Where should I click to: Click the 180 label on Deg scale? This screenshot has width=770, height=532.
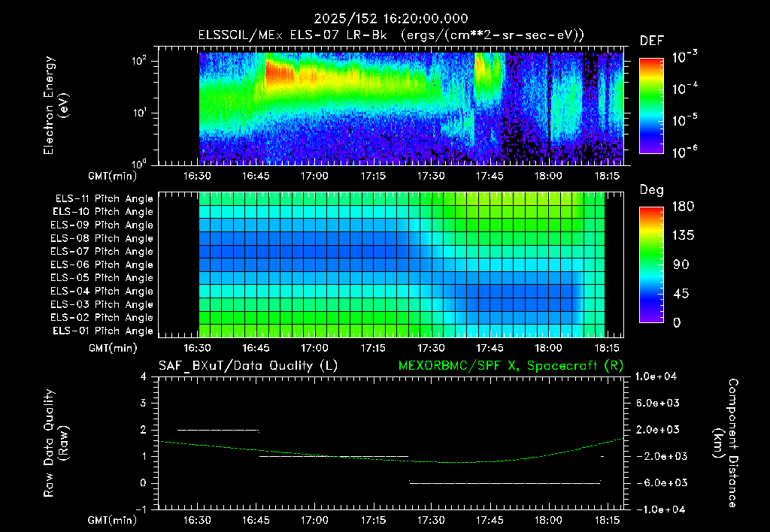click(x=683, y=206)
